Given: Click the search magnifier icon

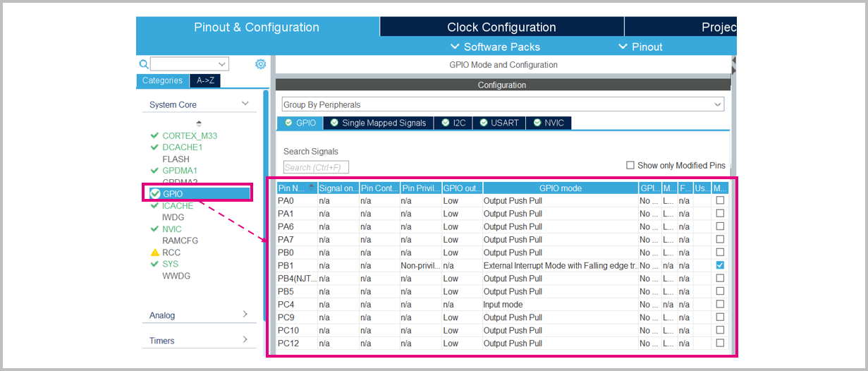Looking at the screenshot, I should point(144,64).
